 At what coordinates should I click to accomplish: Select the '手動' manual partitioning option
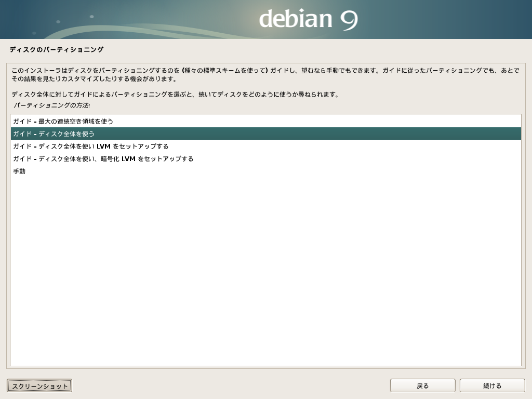coord(265,171)
